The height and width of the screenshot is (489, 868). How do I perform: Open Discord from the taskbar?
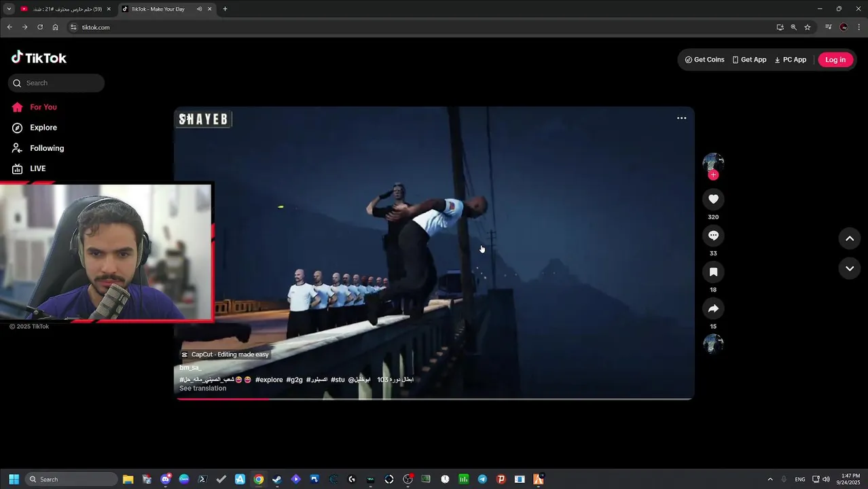166,479
